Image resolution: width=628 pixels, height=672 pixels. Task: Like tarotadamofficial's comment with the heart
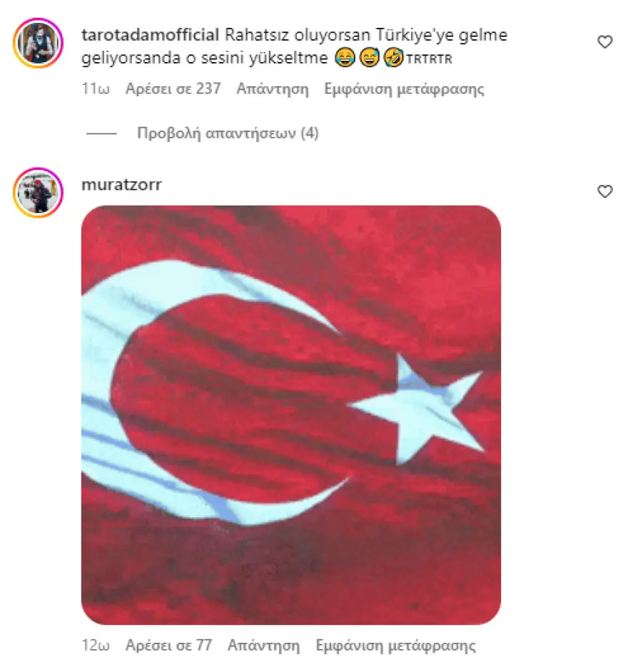[605, 42]
